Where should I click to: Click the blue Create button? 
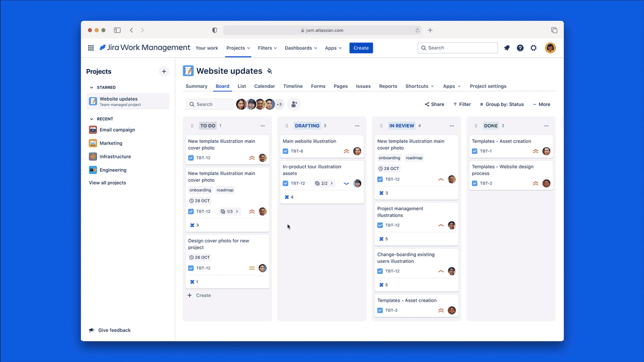click(361, 48)
